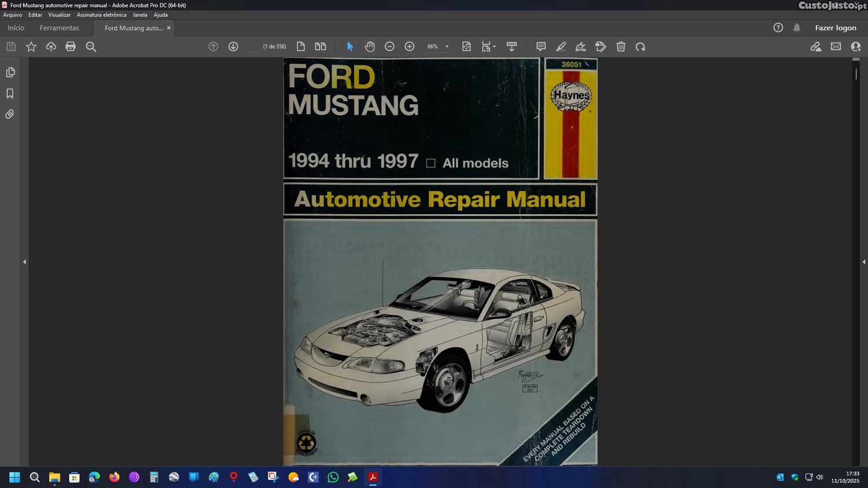Switch to the Ferramentas tab

(x=59, y=28)
